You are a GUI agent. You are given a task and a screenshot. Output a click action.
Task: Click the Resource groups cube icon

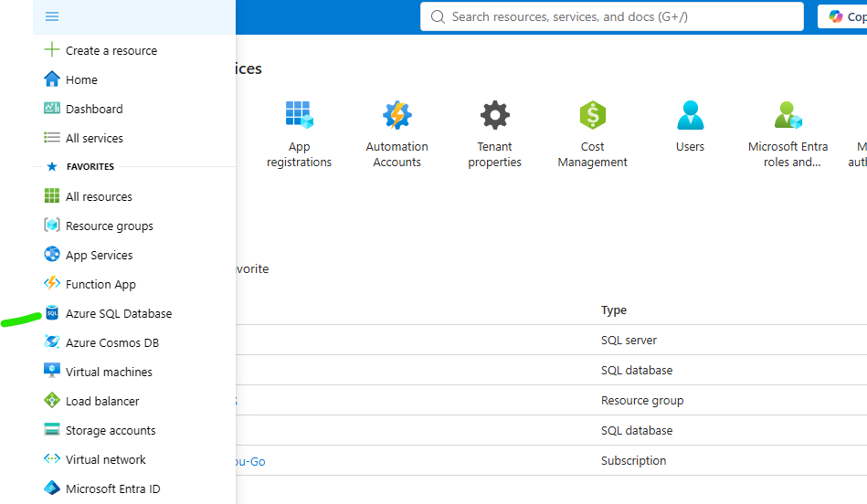tap(51, 225)
